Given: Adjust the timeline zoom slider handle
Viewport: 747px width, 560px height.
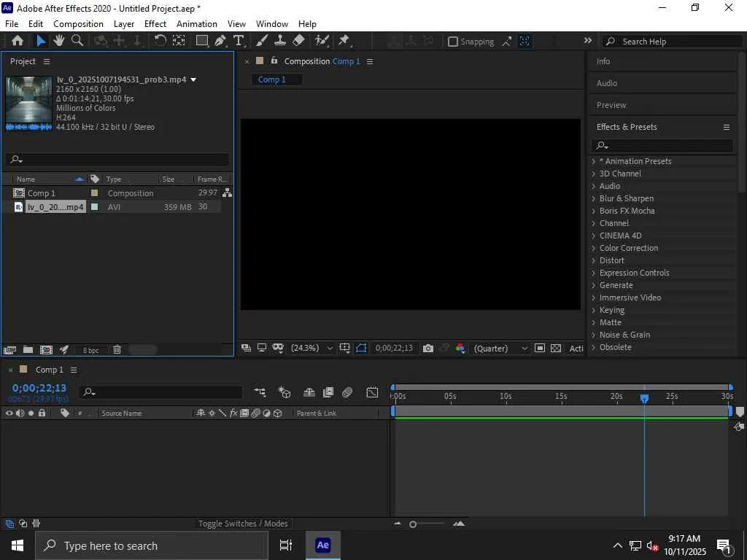Looking at the screenshot, I should pos(413,524).
